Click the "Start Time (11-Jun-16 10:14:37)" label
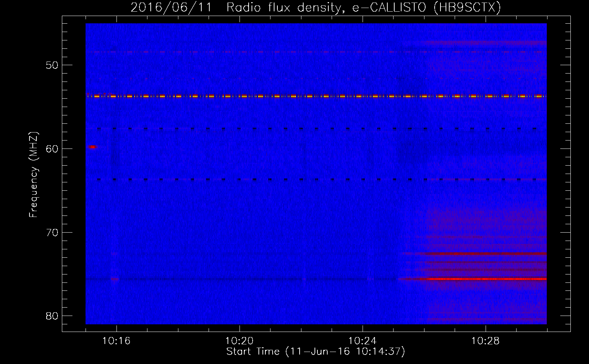The image size is (589, 364). [316, 352]
